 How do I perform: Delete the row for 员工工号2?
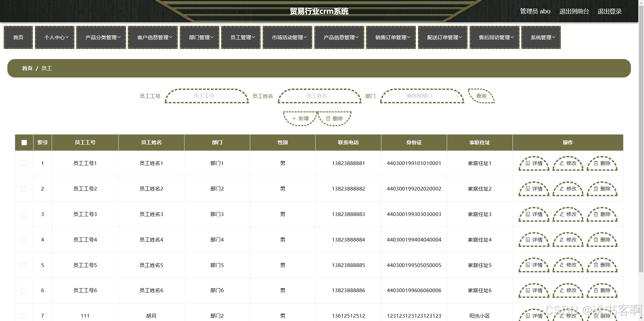click(602, 189)
